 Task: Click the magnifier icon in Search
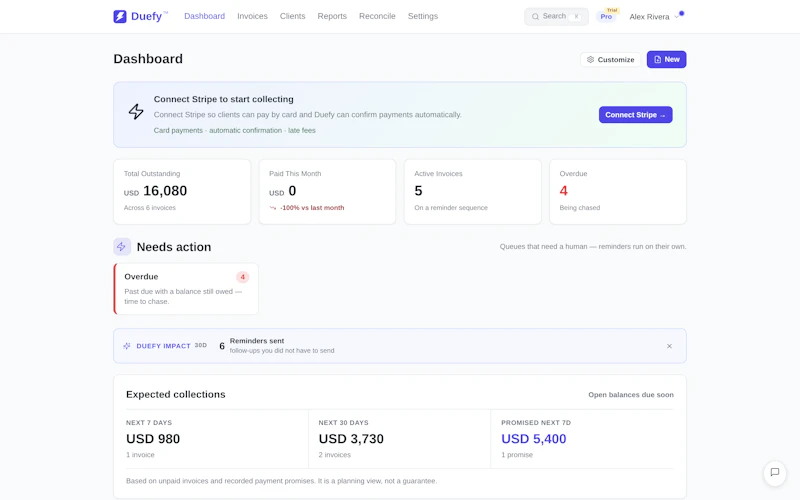535,16
